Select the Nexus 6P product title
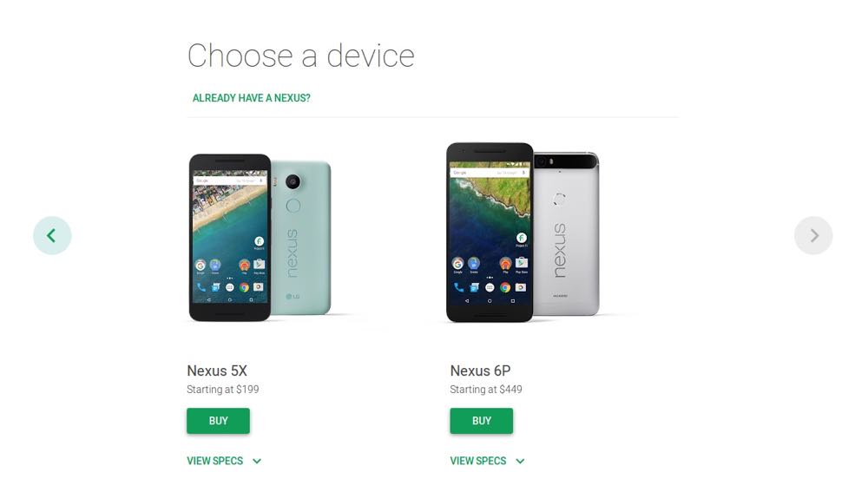 pyautogui.click(x=480, y=371)
